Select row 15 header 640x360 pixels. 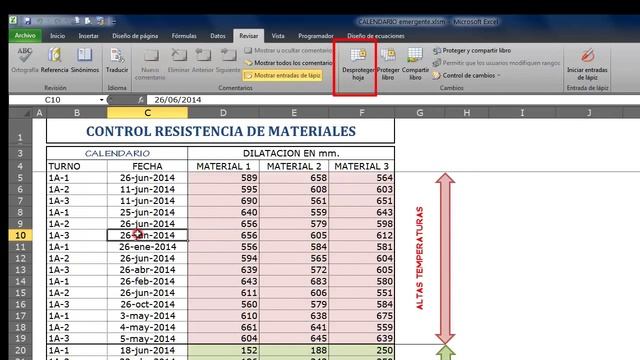(20, 293)
